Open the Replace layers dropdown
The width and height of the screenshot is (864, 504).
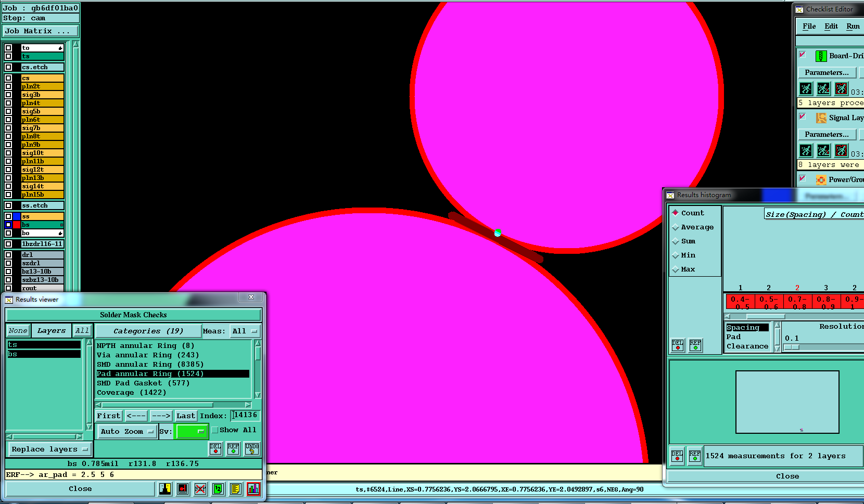click(49, 449)
